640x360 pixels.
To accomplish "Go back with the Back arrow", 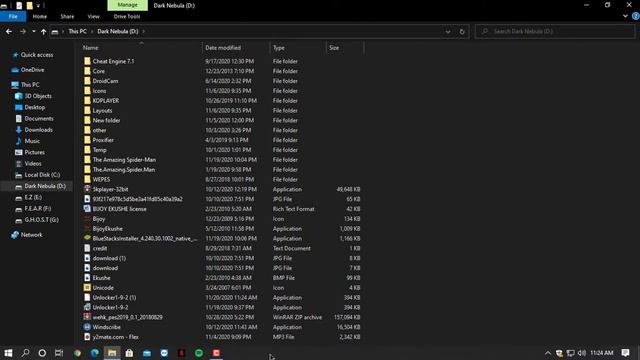I will (9, 31).
